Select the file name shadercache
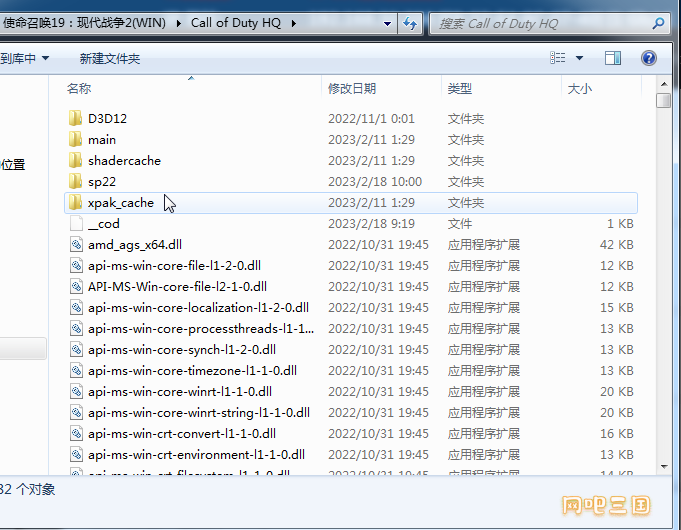Image resolution: width=681 pixels, height=530 pixels. (x=124, y=160)
